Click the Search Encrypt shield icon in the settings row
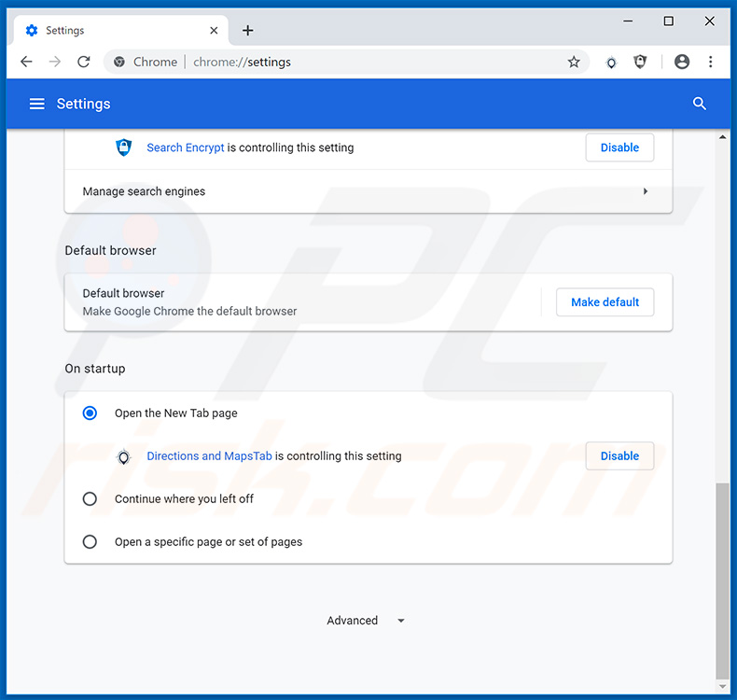This screenshot has height=700, width=737. (x=124, y=147)
